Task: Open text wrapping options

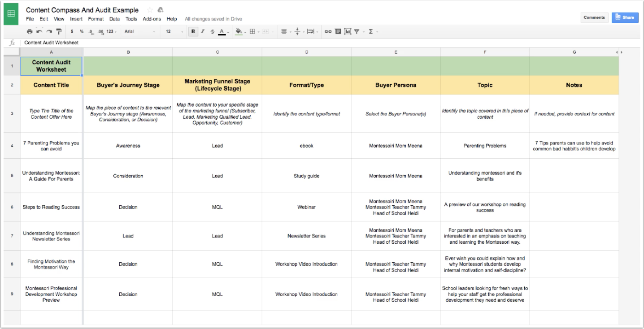Action: click(312, 31)
